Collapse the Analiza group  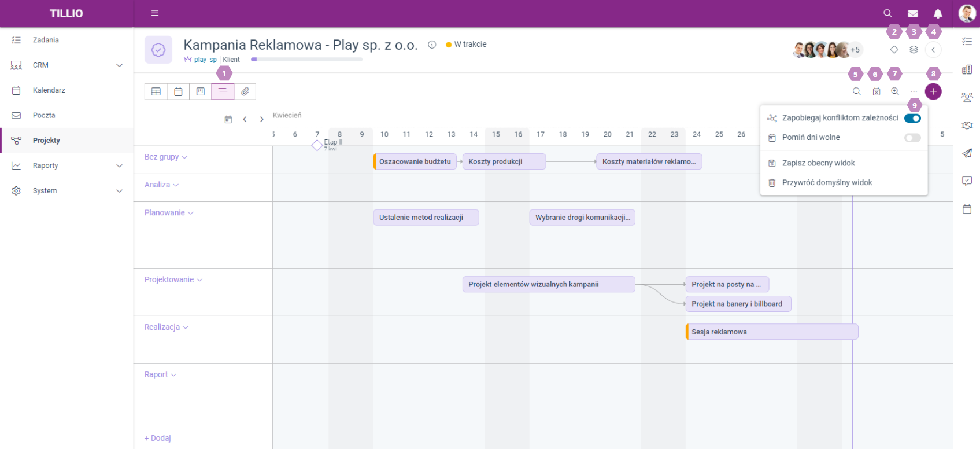(x=162, y=185)
